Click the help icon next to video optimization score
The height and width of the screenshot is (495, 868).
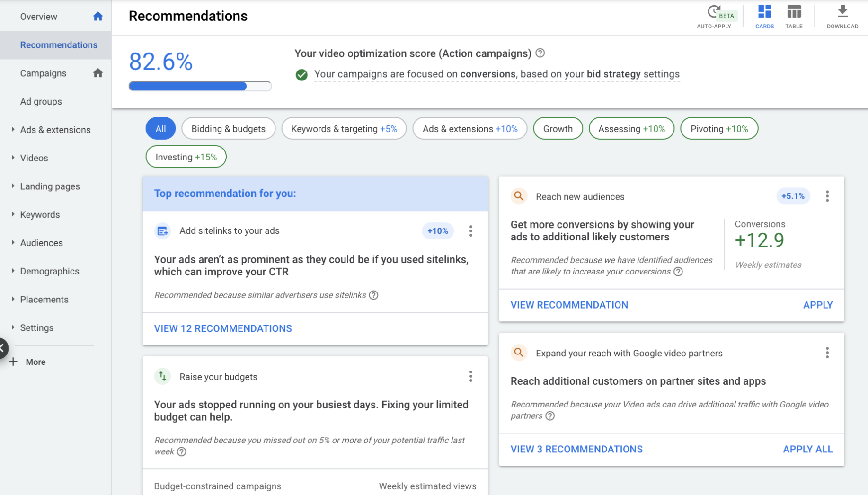click(x=539, y=53)
